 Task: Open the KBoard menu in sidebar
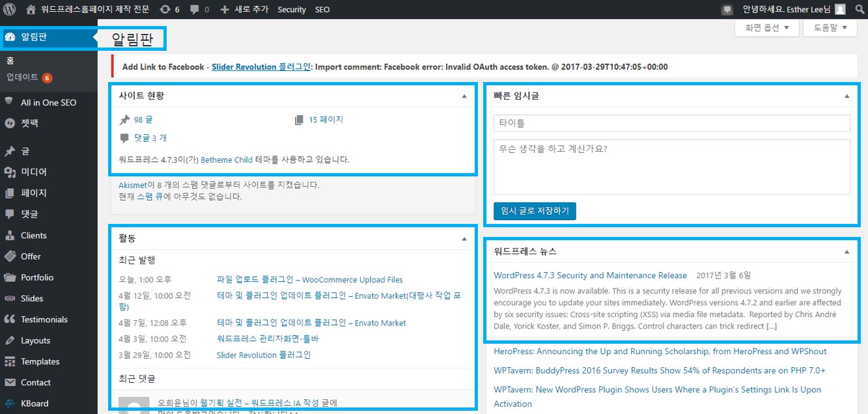click(34, 404)
